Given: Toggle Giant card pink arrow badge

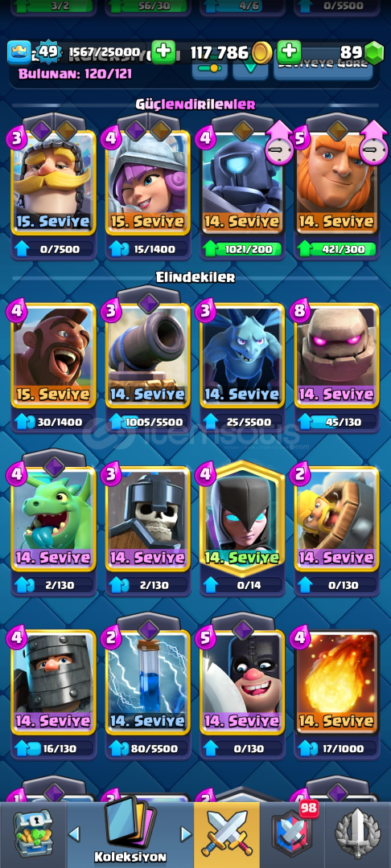Looking at the screenshot, I should (372, 144).
